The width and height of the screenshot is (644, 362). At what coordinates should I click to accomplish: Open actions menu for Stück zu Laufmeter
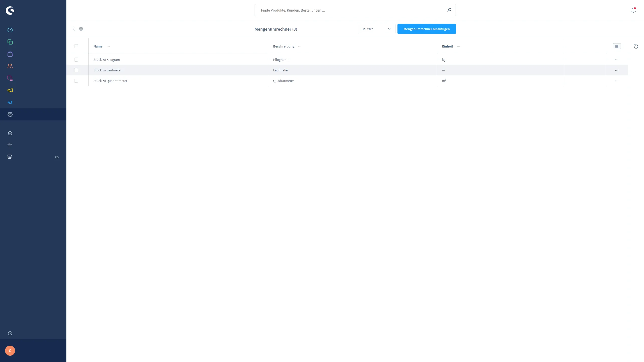[617, 70]
